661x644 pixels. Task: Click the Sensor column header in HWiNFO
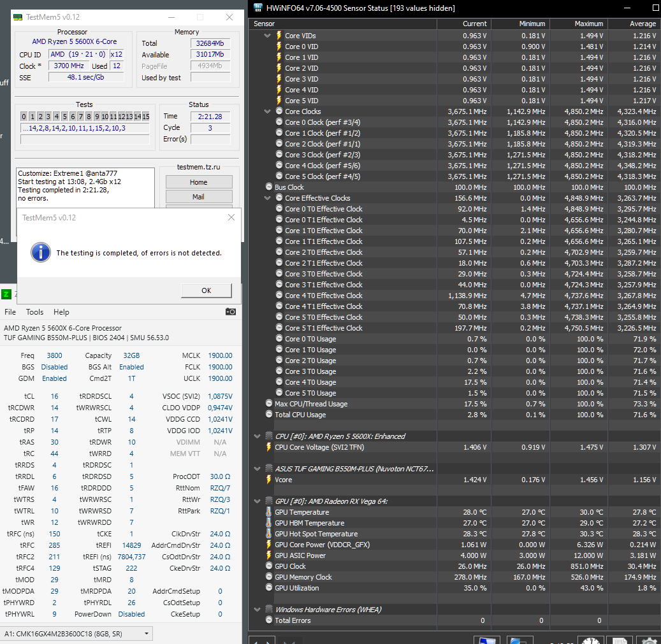tap(343, 24)
